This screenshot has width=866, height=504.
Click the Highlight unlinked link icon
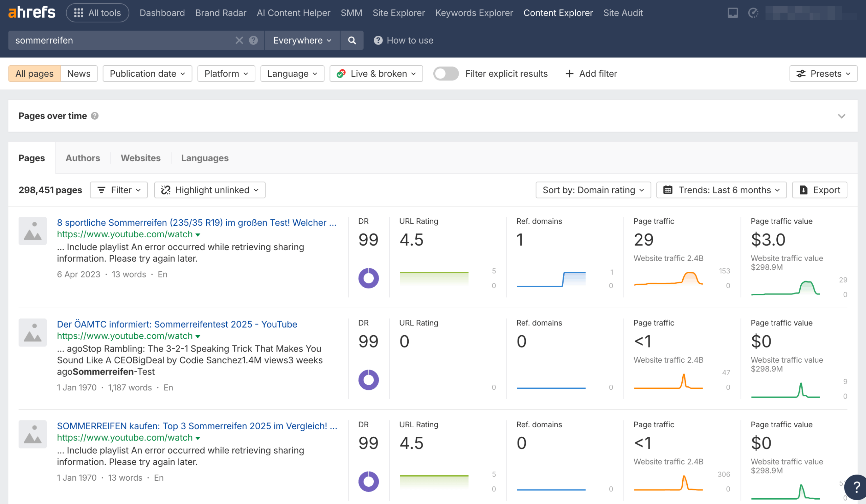click(x=166, y=190)
